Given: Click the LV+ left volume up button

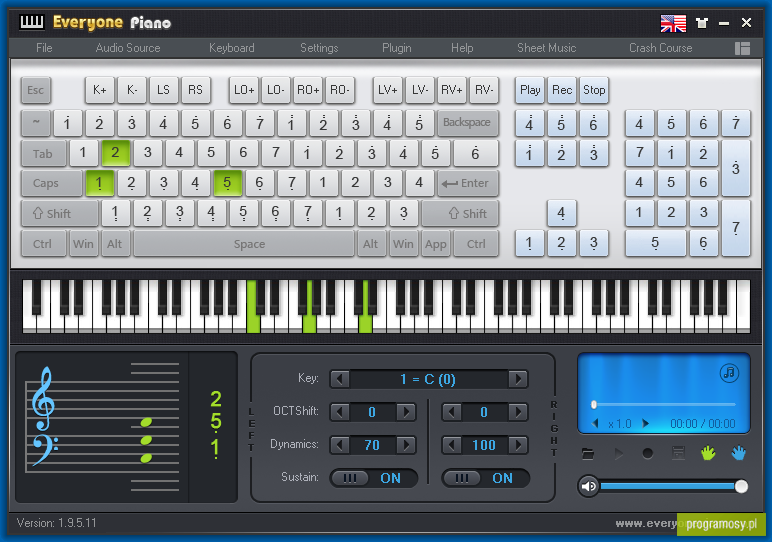Looking at the screenshot, I should (387, 90).
